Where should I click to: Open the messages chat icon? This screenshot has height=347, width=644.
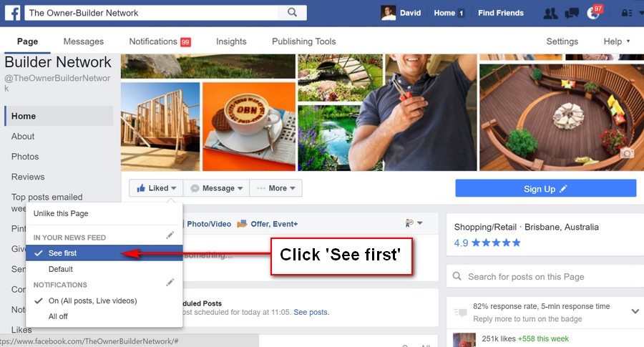[571, 13]
